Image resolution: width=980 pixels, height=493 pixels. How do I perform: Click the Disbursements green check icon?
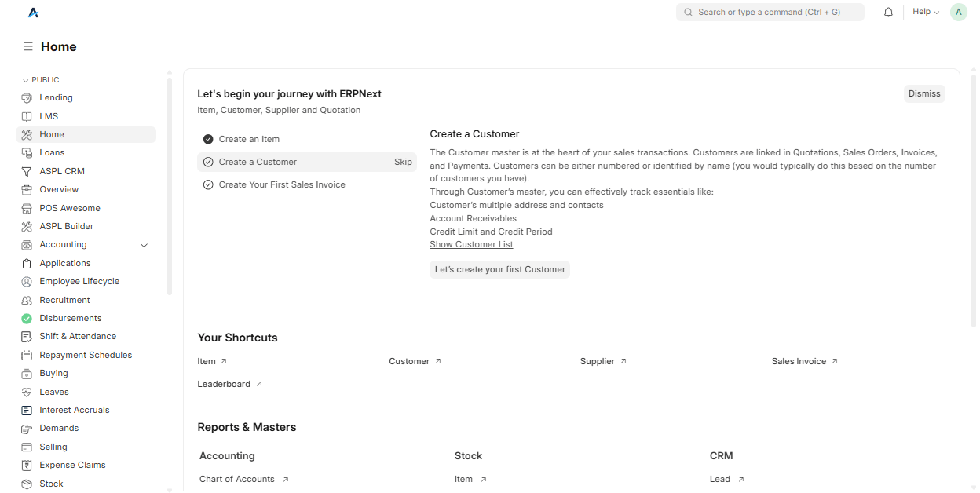[x=27, y=319]
